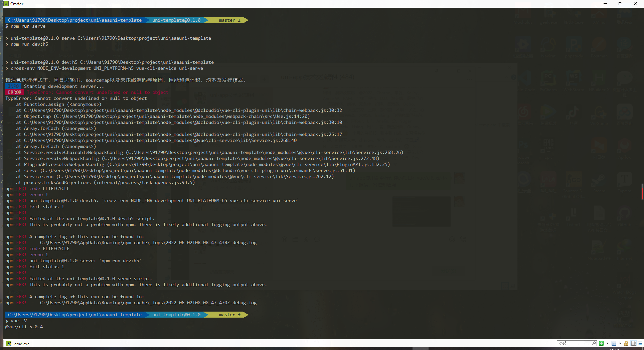Open the hamburger menu in status bar

point(640,343)
